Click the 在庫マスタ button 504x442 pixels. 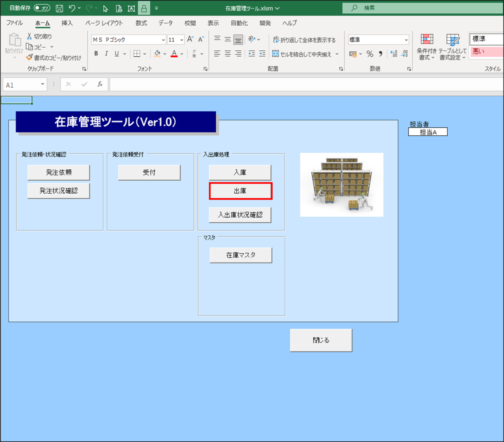point(241,255)
